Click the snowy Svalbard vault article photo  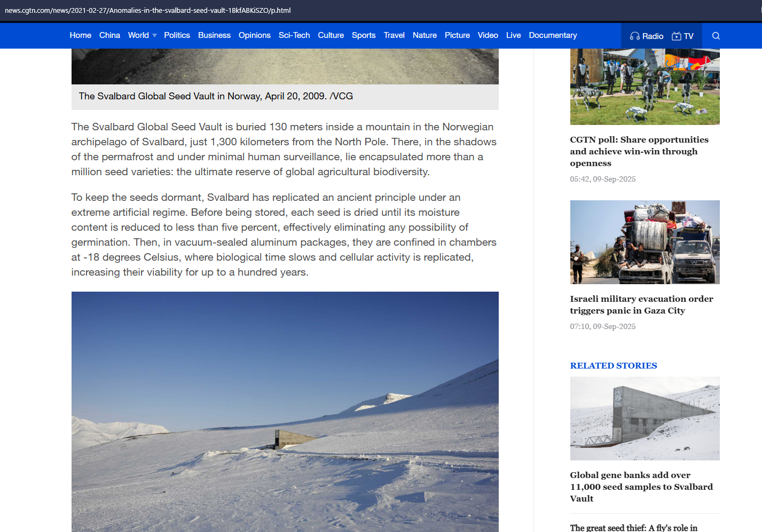[285, 411]
